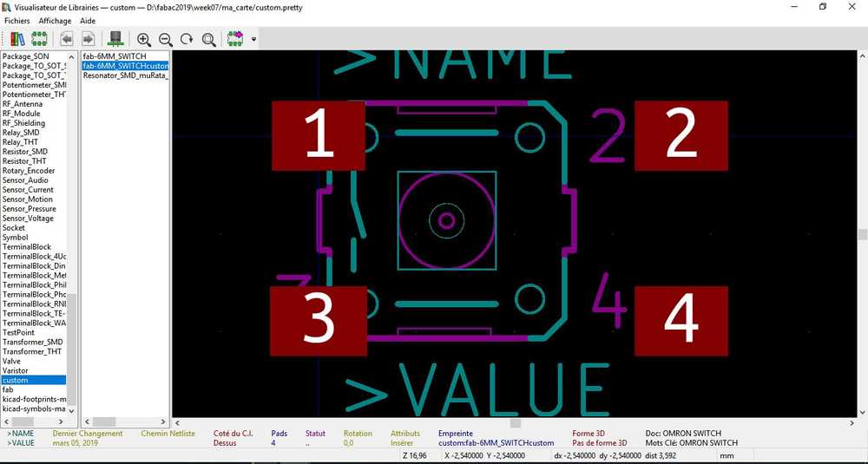The height and width of the screenshot is (464, 868).
Task: Click pad 4 of the footprint
Action: pos(681,321)
